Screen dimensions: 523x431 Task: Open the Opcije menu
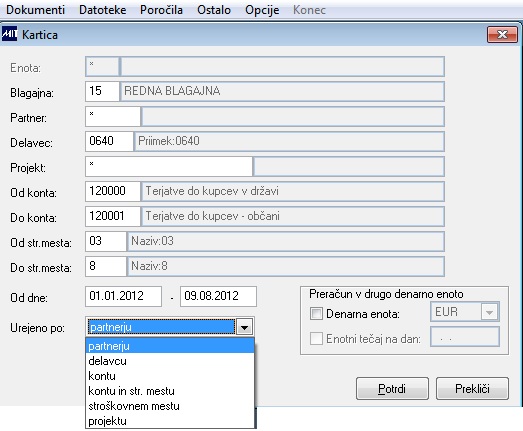coord(262,10)
